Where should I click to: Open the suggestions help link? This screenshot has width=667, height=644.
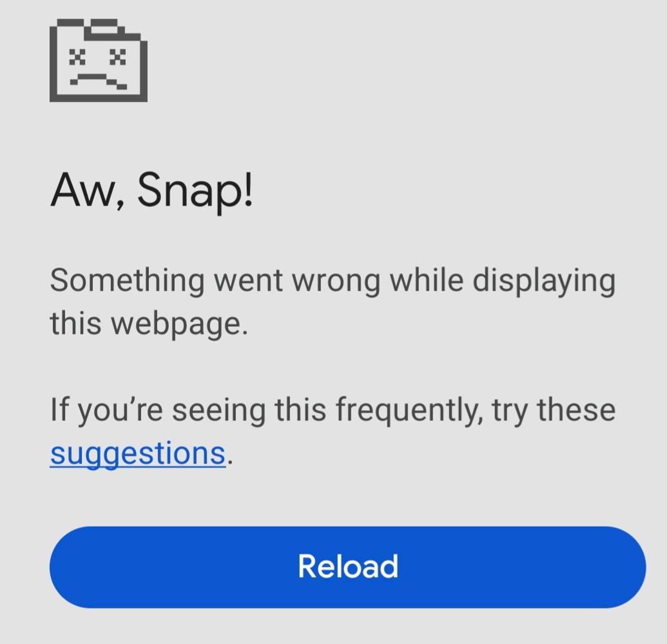[138, 453]
